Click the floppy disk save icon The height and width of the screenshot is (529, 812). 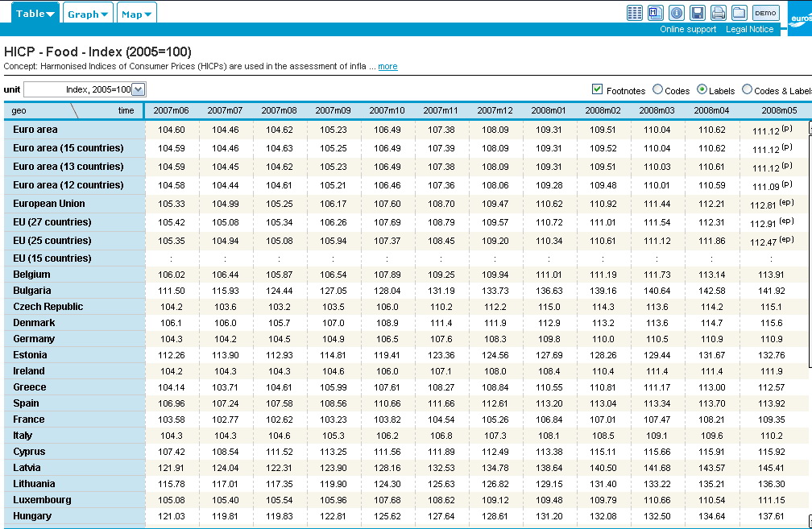tap(698, 12)
